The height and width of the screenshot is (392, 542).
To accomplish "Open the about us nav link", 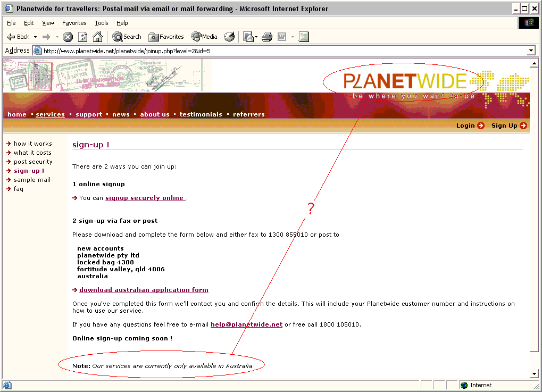I will [x=155, y=114].
